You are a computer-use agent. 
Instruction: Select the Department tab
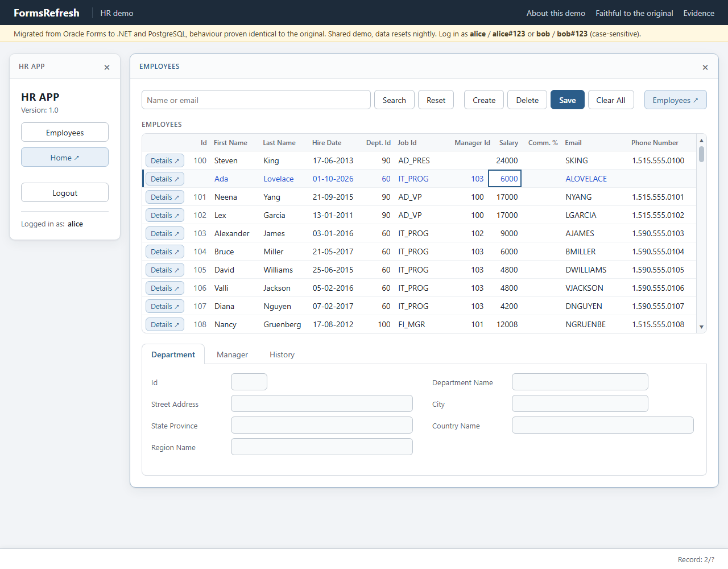[173, 354]
